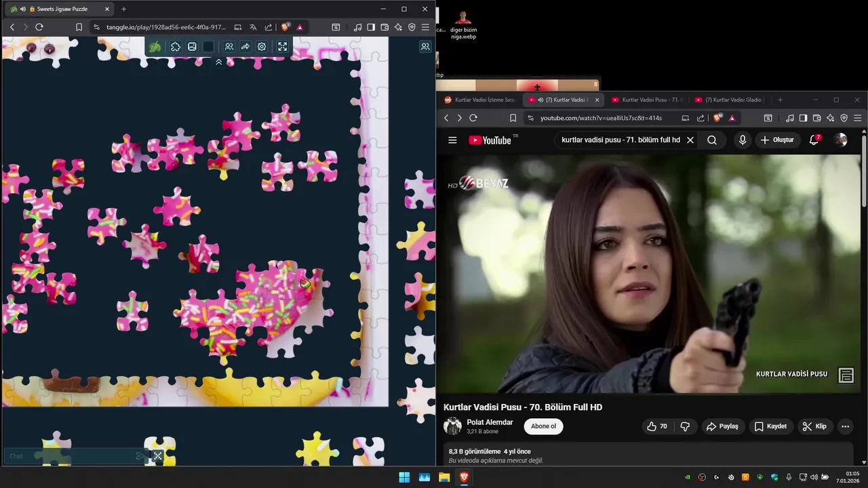
Task: Open a new tab in YouTube window
Action: click(780, 100)
